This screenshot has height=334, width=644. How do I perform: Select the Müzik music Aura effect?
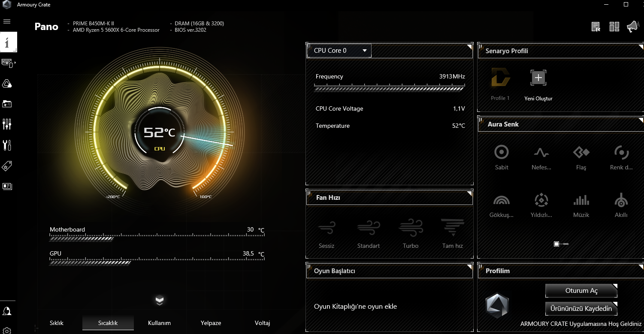tap(581, 205)
